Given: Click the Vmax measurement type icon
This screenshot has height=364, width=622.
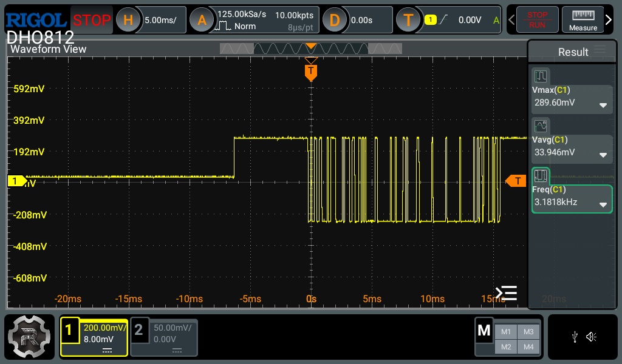Looking at the screenshot, I should 541,76.
